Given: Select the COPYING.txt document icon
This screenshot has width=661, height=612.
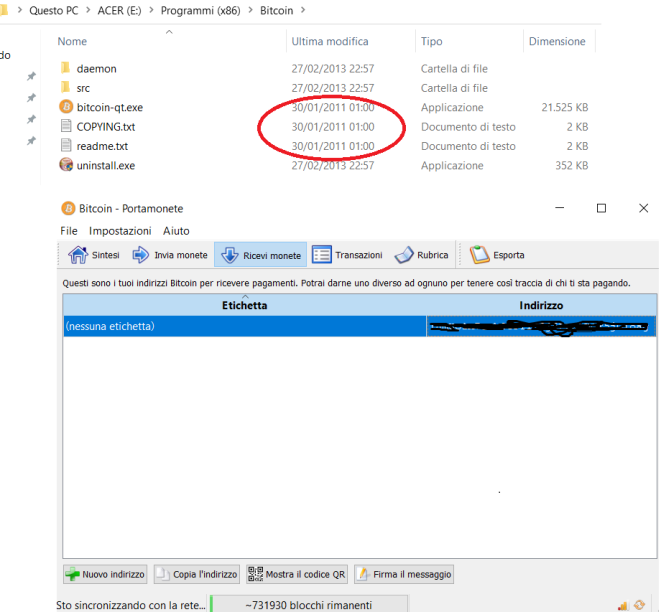Looking at the screenshot, I should [x=66, y=126].
